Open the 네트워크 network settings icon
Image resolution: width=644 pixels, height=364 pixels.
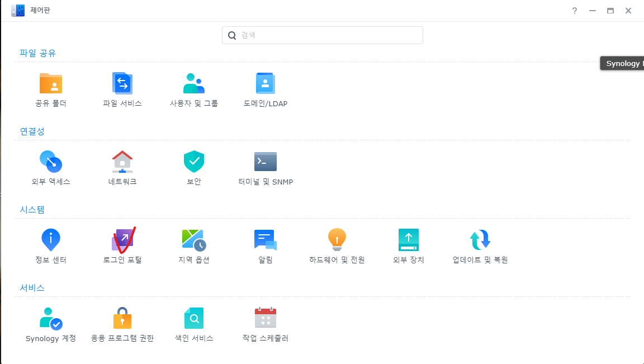[x=122, y=162]
